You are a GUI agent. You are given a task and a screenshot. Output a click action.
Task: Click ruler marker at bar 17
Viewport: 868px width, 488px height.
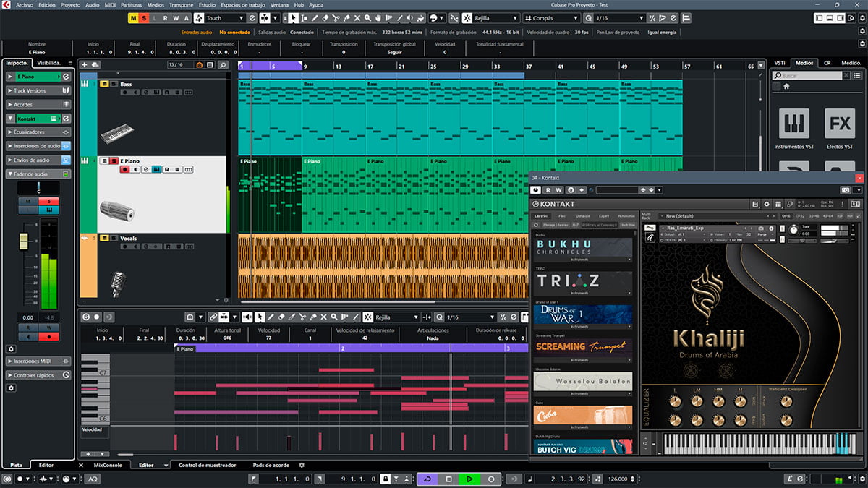(x=370, y=67)
